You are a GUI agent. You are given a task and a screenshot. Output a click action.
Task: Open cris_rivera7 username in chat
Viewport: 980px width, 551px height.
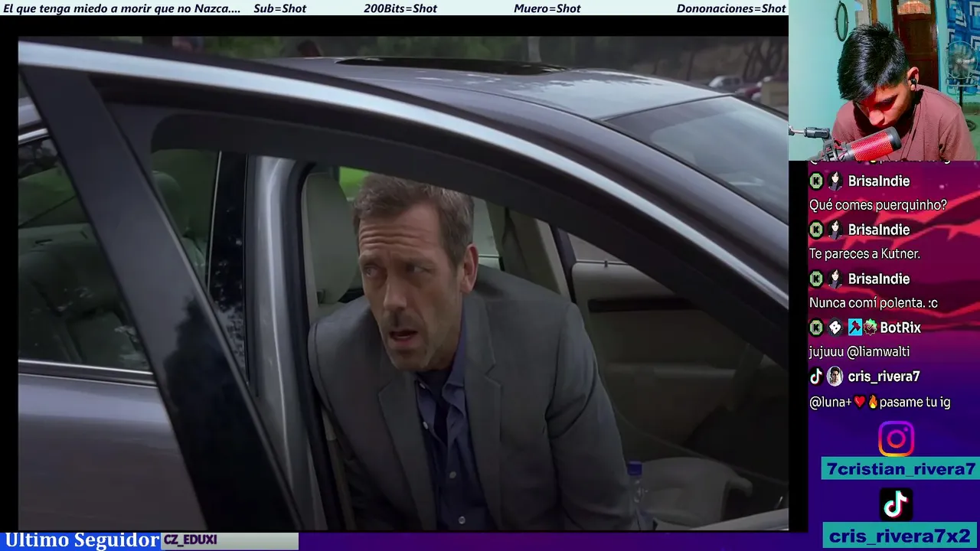884,377
